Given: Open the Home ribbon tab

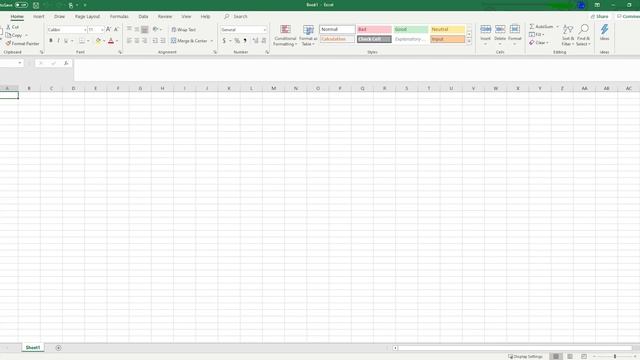Looking at the screenshot, I should (x=17, y=17).
